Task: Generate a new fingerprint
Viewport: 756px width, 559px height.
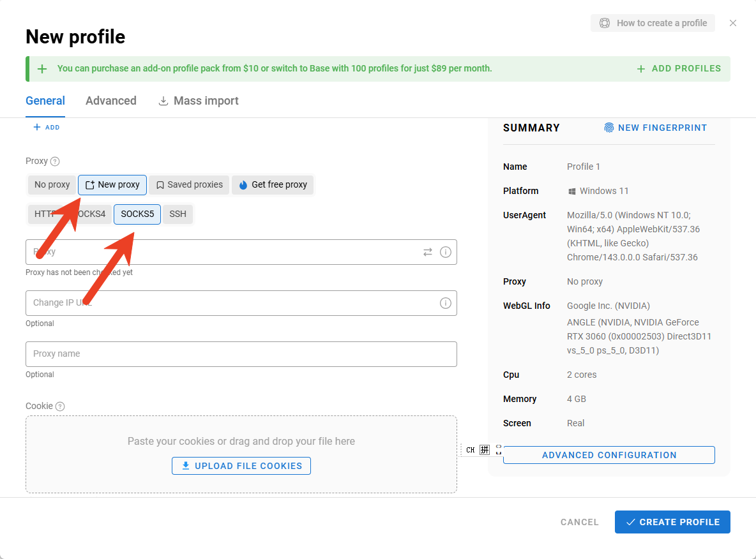Action: (x=655, y=128)
